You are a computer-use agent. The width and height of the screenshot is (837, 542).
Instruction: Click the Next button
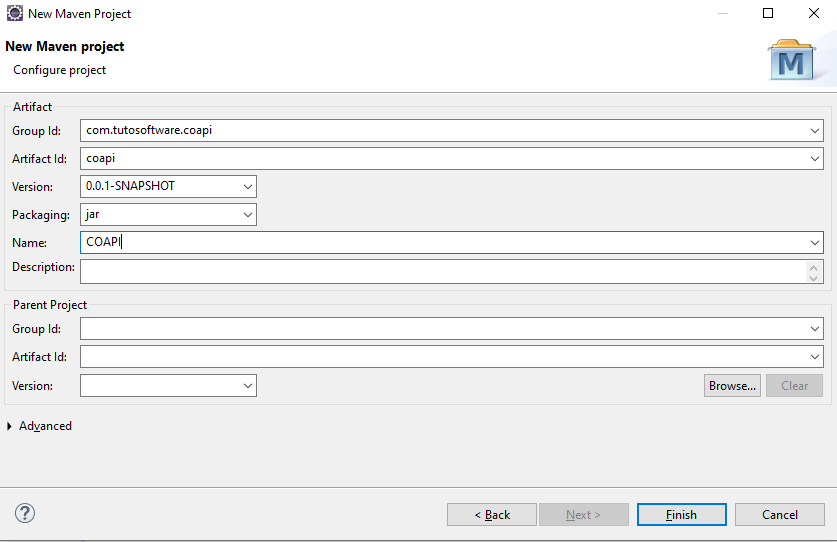point(583,514)
